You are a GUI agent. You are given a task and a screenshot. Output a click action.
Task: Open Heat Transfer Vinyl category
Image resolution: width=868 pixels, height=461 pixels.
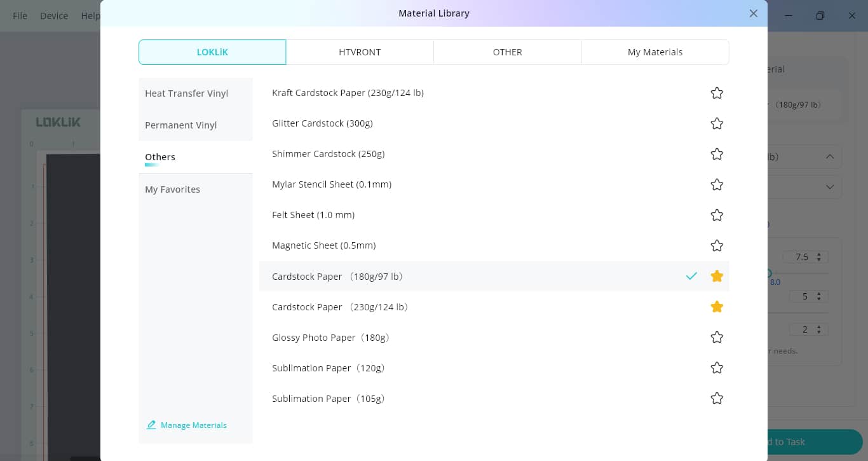[186, 93]
